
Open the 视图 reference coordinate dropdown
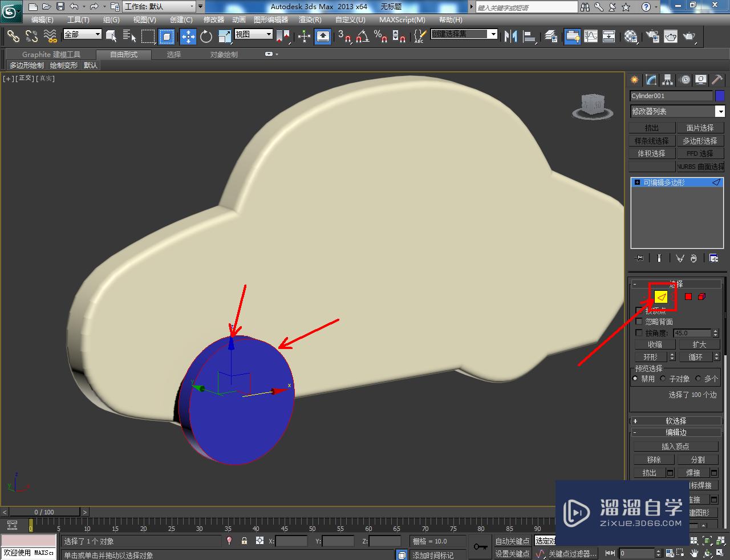click(x=254, y=34)
